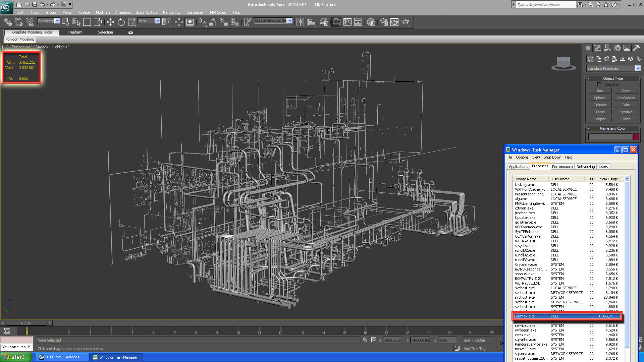Image resolution: width=644 pixels, height=362 pixels.
Task: Open the Material Editor
Action: pyautogui.click(x=371, y=22)
